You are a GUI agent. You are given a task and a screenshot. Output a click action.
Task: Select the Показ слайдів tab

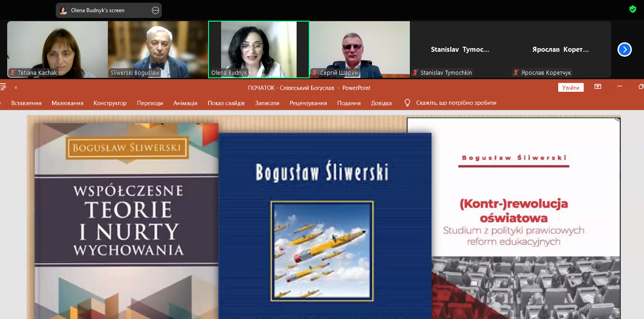226,103
